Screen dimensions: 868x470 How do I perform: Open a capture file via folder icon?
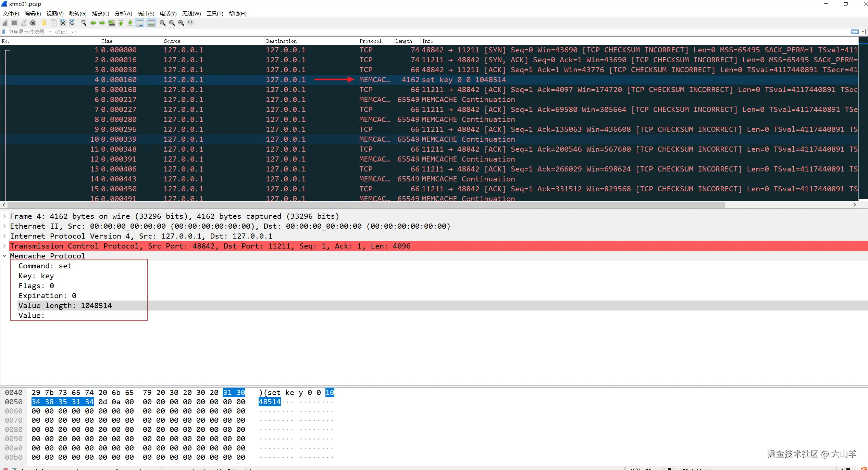pos(44,23)
